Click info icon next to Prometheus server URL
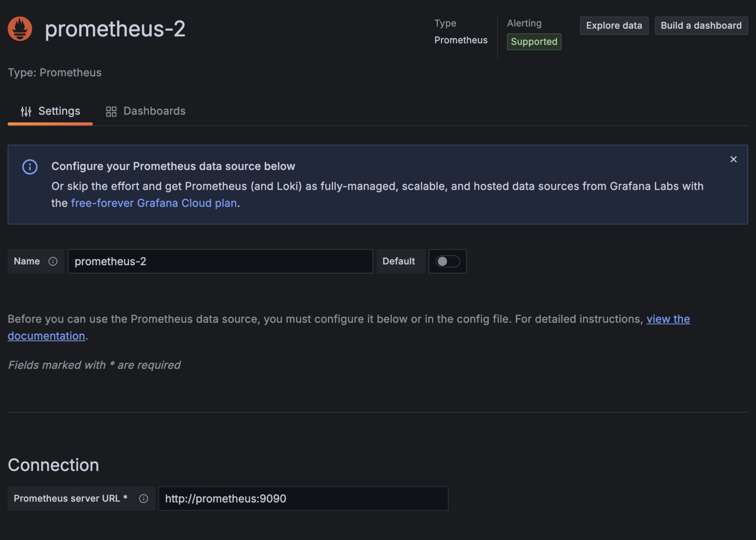 coord(143,499)
